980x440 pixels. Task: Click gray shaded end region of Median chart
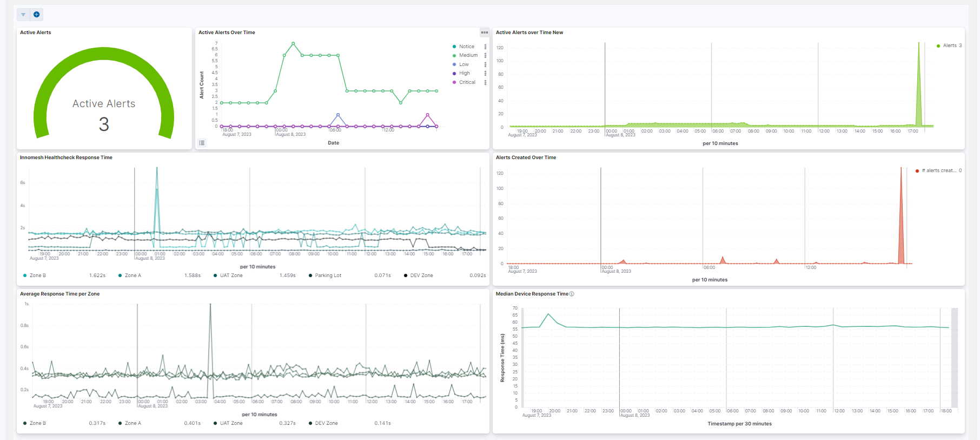(955, 357)
